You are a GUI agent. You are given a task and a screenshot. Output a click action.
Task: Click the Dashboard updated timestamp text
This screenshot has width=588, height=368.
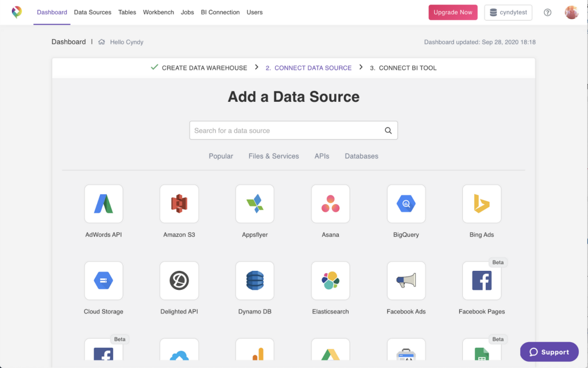tap(480, 42)
